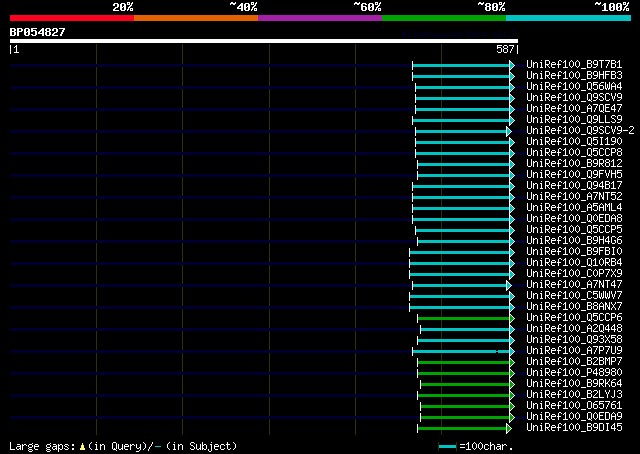Pick the UniRef100_A5AML4 entry
This screenshot has width=640, height=454.
point(574,208)
